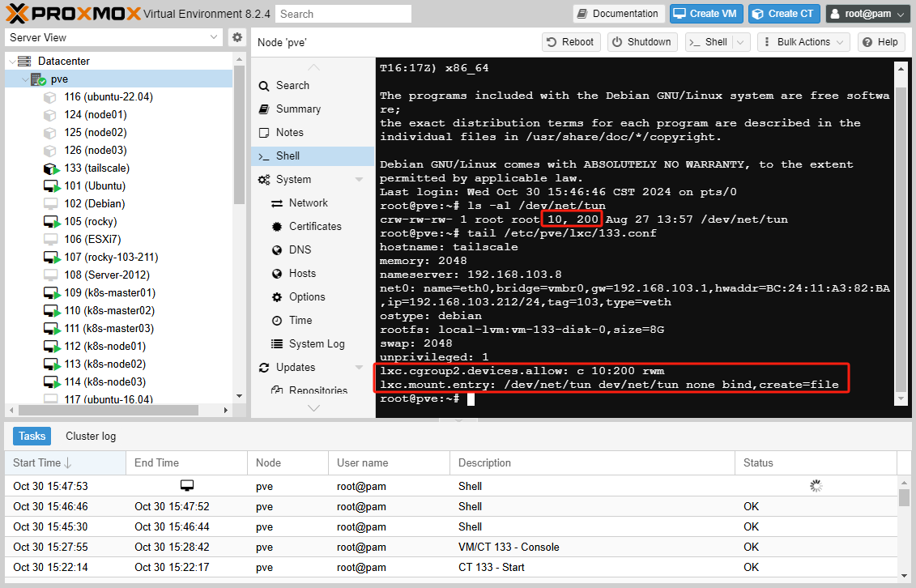Viewport: 916px width, 588px height.
Task: Open the Network menu item
Action: point(313,202)
